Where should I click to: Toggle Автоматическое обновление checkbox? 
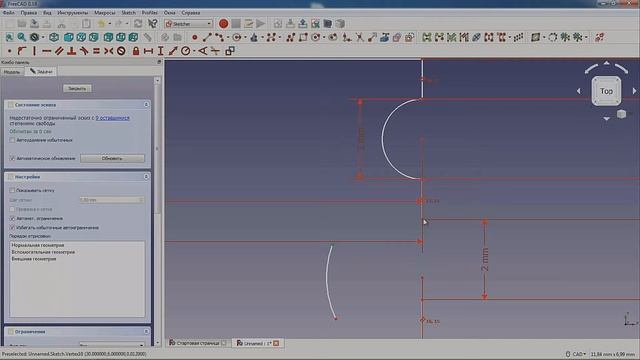coord(12,158)
